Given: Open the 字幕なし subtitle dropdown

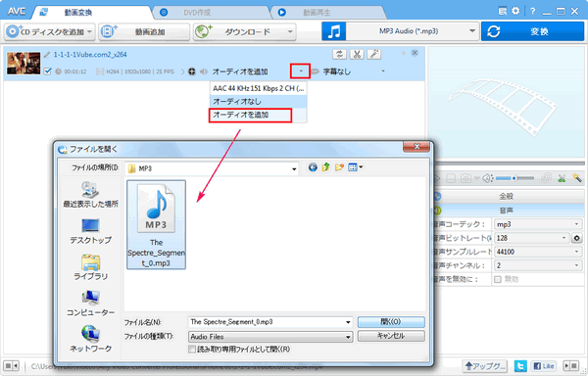Looking at the screenshot, I should 383,71.
